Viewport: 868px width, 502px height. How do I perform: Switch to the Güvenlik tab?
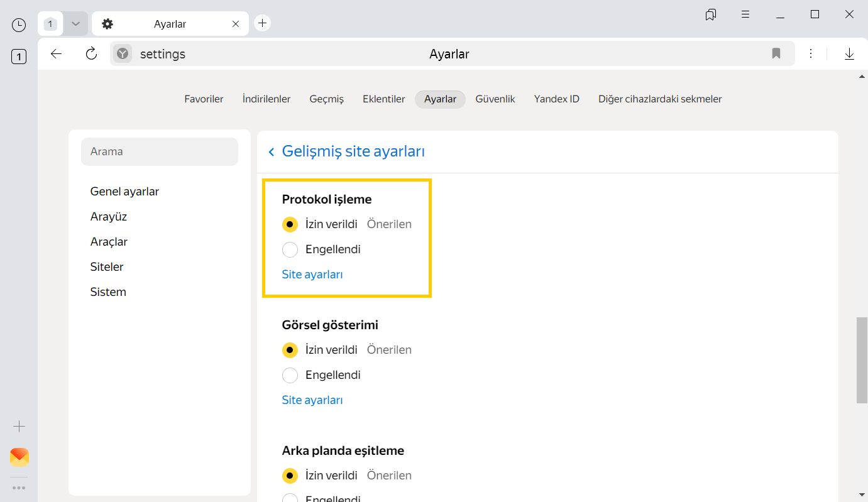[495, 99]
